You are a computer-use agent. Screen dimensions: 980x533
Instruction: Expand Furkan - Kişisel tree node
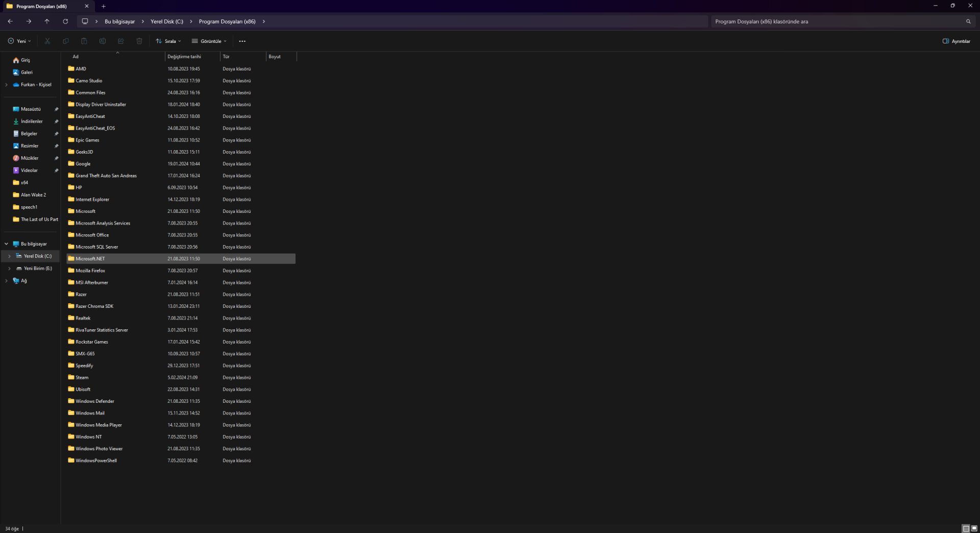coord(6,85)
